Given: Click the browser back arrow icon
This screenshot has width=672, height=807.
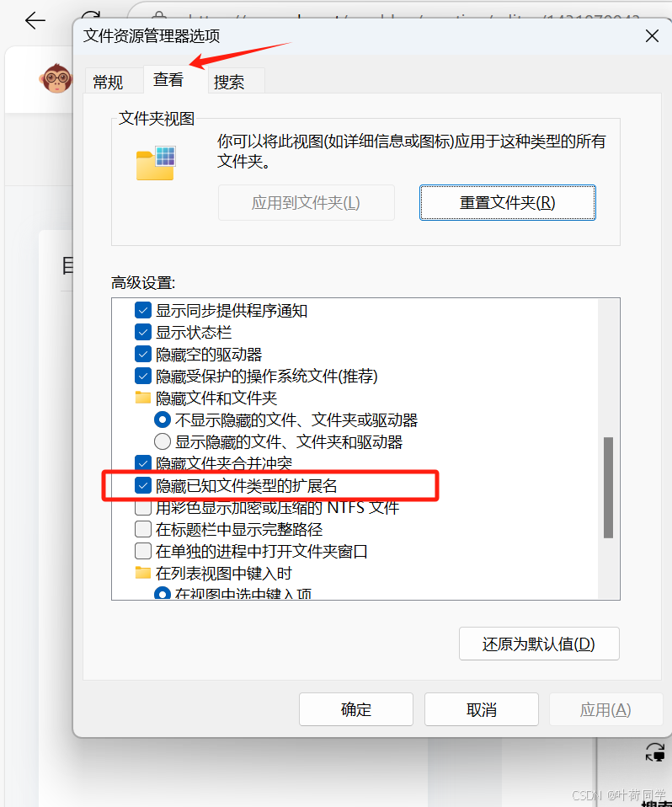Looking at the screenshot, I should [35, 20].
